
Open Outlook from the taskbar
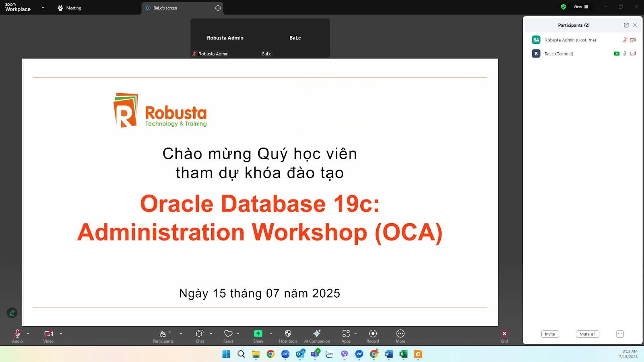click(x=300, y=354)
